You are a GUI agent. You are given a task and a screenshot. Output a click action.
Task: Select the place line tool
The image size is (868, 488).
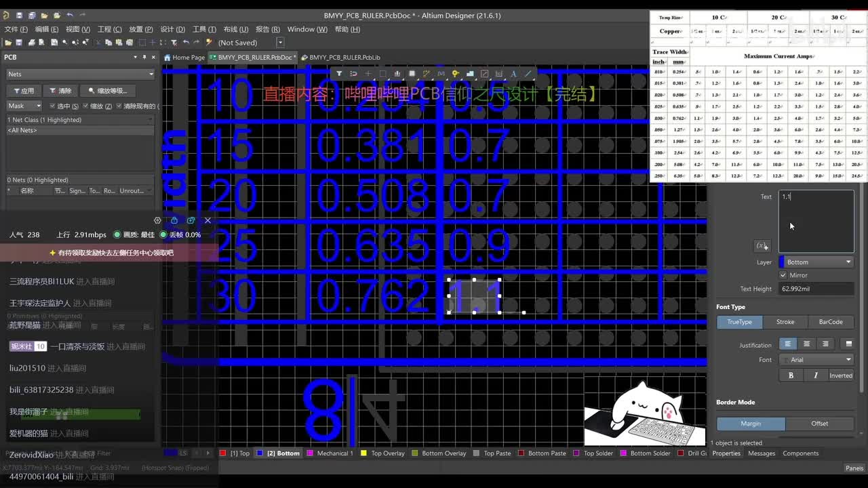pos(528,73)
